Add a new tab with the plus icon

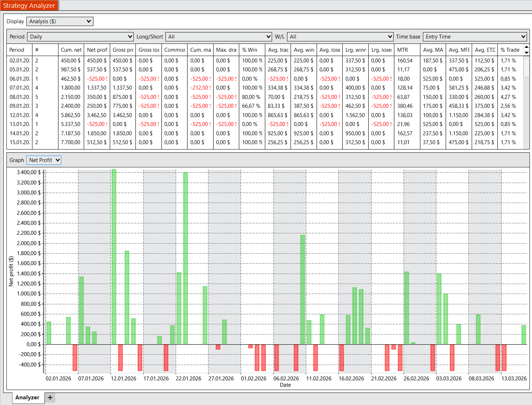tap(50, 398)
